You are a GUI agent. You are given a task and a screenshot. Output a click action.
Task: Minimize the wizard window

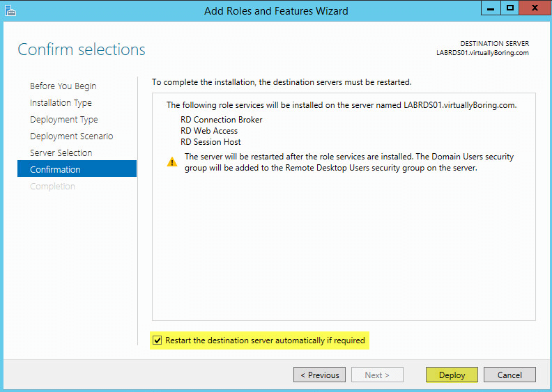coord(491,8)
